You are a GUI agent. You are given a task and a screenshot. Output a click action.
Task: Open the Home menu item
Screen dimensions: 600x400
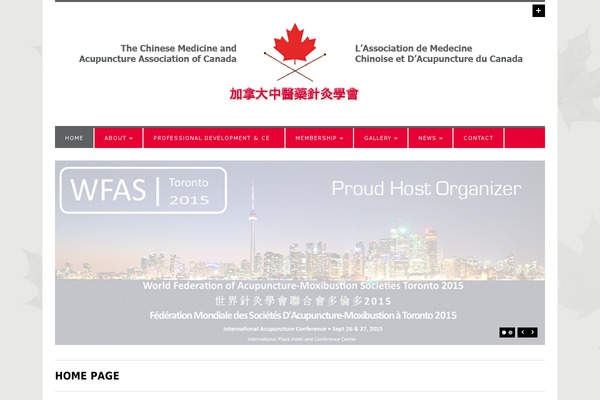pyautogui.click(x=74, y=138)
